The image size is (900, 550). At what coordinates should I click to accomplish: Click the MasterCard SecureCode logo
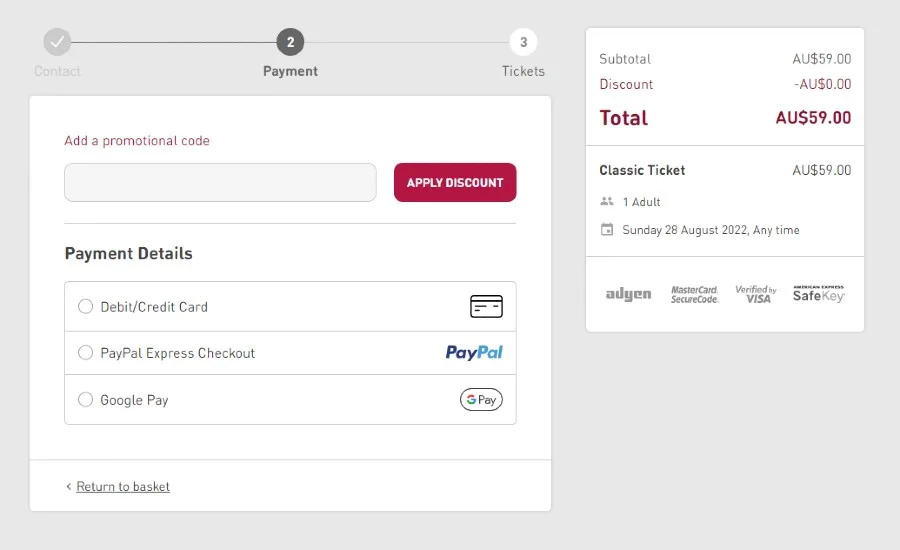tap(694, 294)
